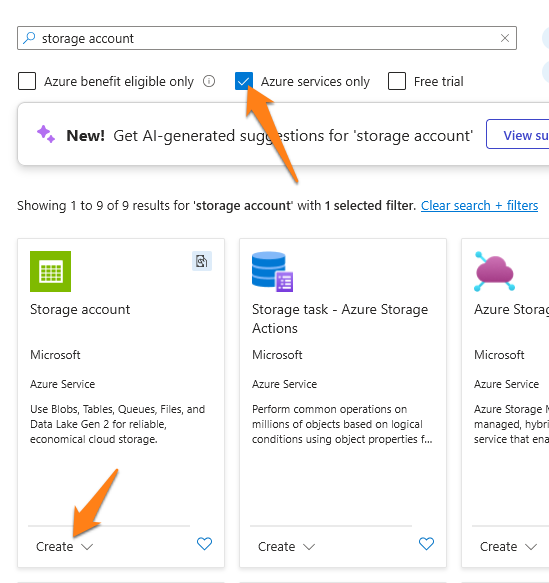
Task: Click the search magnifier icon
Action: pos(29,38)
